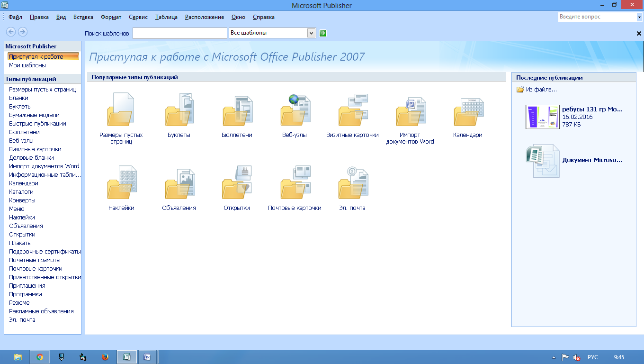The image size is (644, 364).
Task: Open the Почтовые карточки folder icon
Action: pos(295,182)
